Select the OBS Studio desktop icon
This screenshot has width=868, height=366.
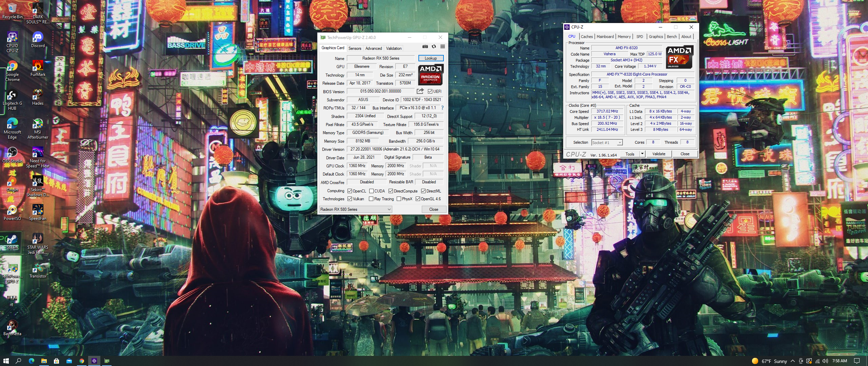pos(13,155)
